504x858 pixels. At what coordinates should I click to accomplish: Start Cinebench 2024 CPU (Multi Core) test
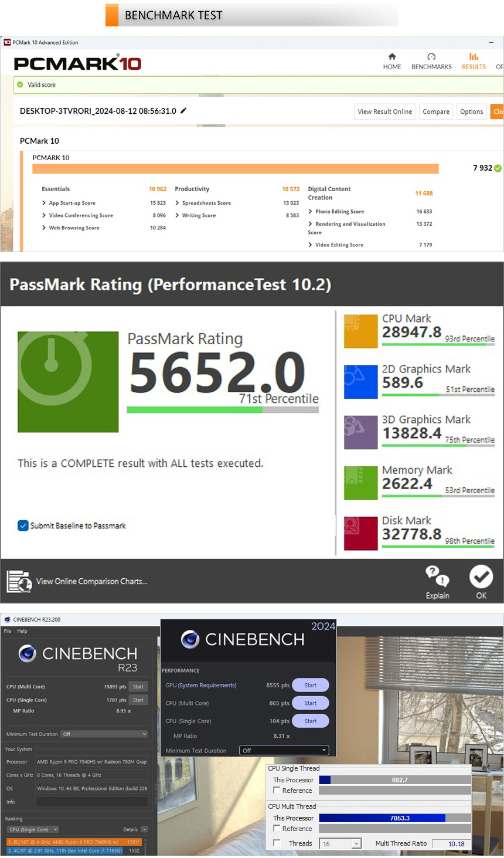(x=311, y=703)
